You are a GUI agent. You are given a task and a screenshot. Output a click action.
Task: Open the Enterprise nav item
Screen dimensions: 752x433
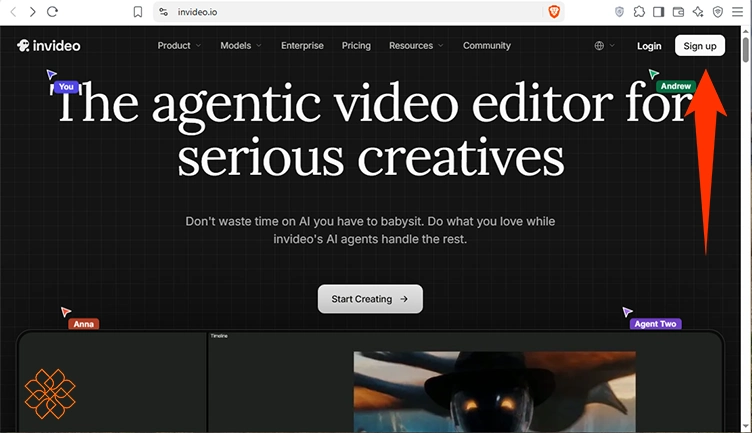[302, 46]
